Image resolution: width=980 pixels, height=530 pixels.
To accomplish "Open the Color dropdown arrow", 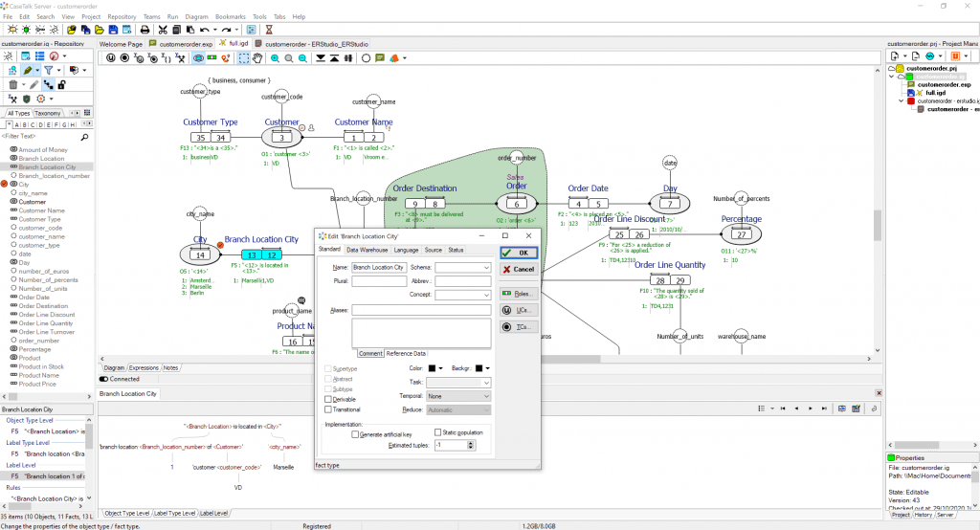I will pos(440,368).
